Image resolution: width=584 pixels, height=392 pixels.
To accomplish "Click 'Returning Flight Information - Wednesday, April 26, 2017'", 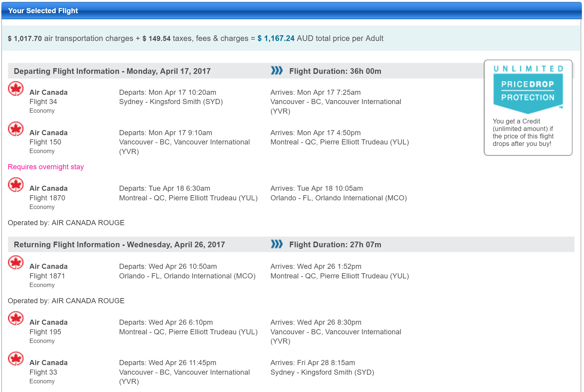I will 119,245.
